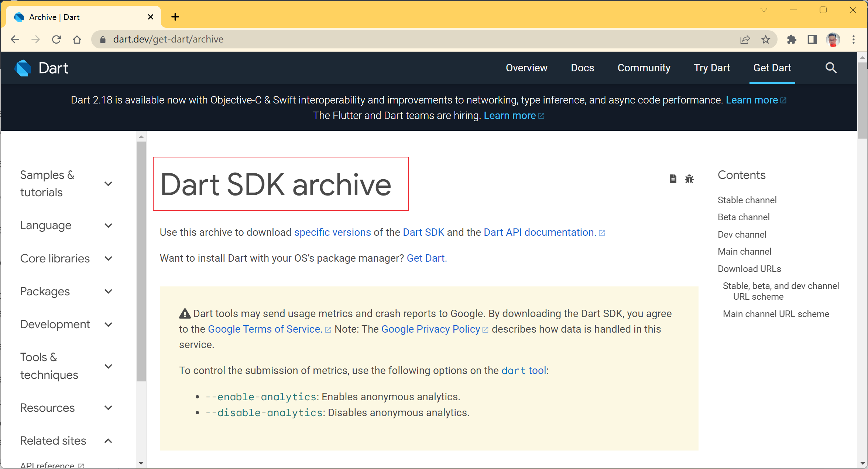868x469 pixels.
Task: Click the Get Dart. link in paragraph
Action: (426, 258)
